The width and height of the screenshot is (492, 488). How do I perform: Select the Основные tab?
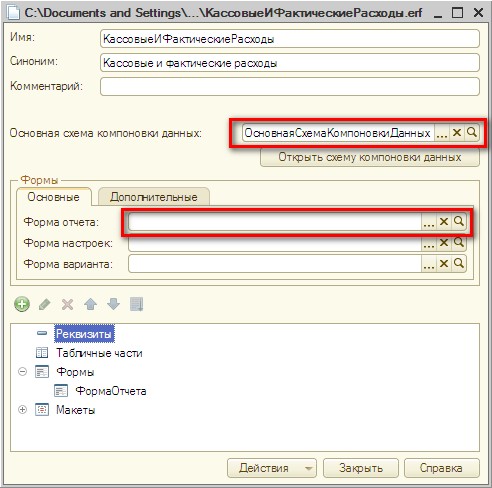[x=54, y=197]
